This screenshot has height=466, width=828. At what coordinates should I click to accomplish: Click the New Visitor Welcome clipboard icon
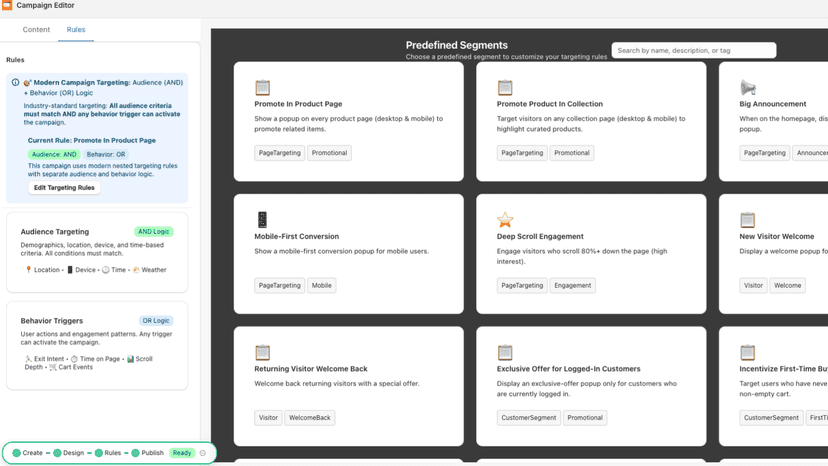pos(748,219)
